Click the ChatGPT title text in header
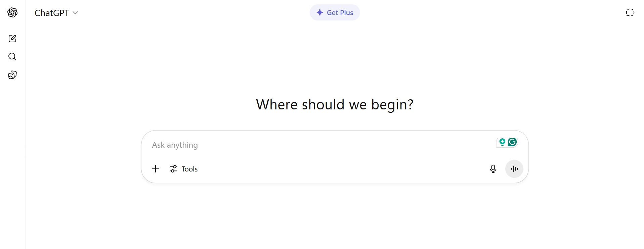Viewport: 644px width, 249px height. (x=52, y=13)
